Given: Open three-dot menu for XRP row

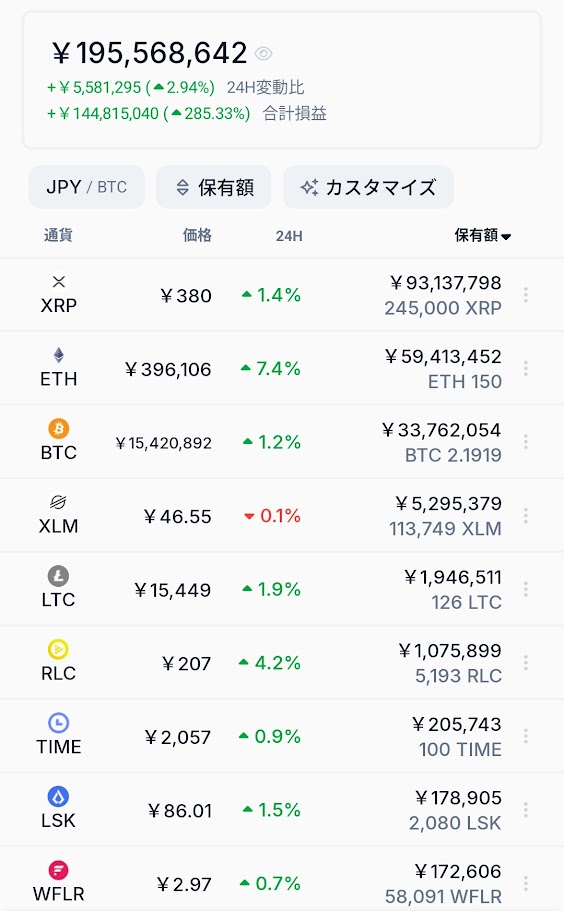Looking at the screenshot, I should pos(526,295).
